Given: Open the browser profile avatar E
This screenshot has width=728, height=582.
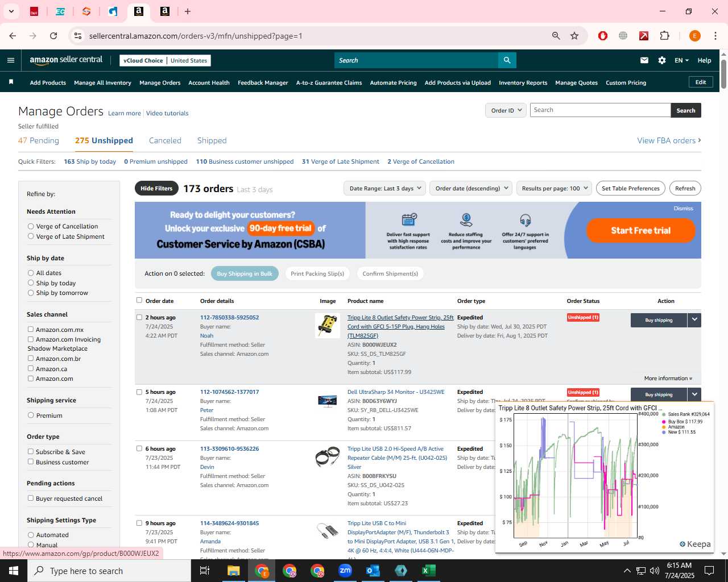Looking at the screenshot, I should click(694, 36).
